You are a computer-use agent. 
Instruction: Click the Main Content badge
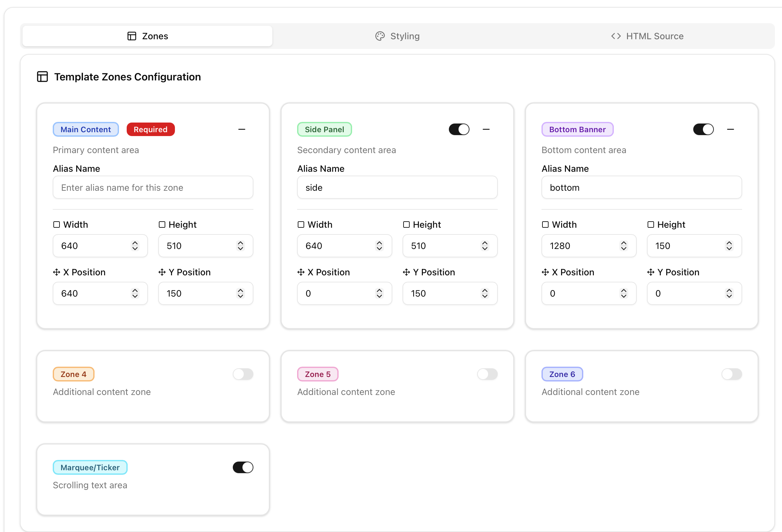(x=86, y=129)
